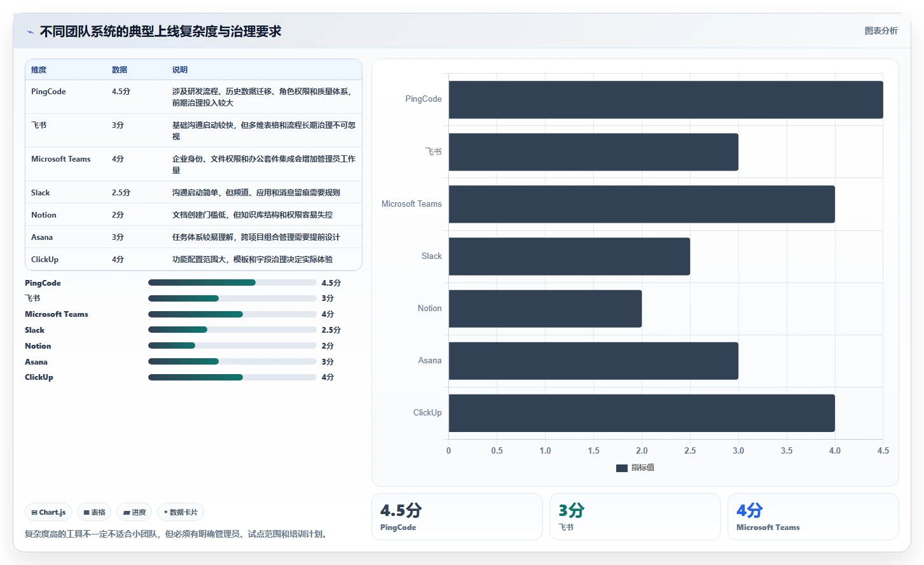Click the 2.5分 value in Slack table row
Viewport: 924px width, 565px height.
(x=121, y=193)
